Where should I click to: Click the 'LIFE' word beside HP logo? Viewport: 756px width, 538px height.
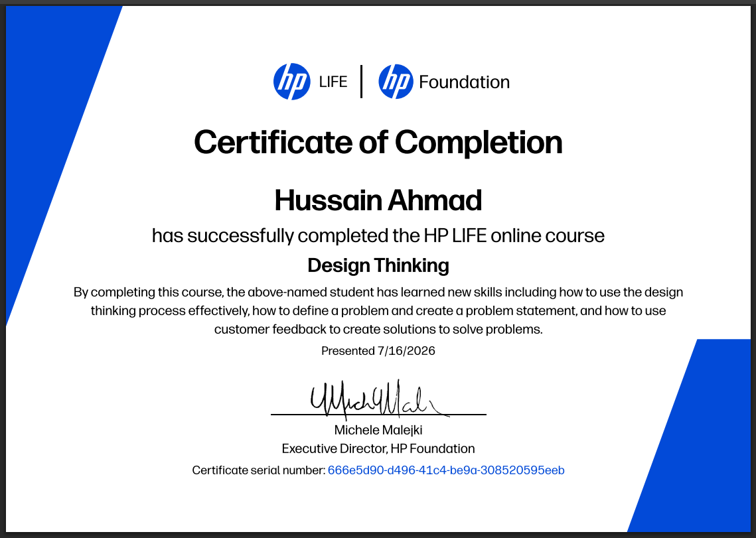[x=333, y=82]
